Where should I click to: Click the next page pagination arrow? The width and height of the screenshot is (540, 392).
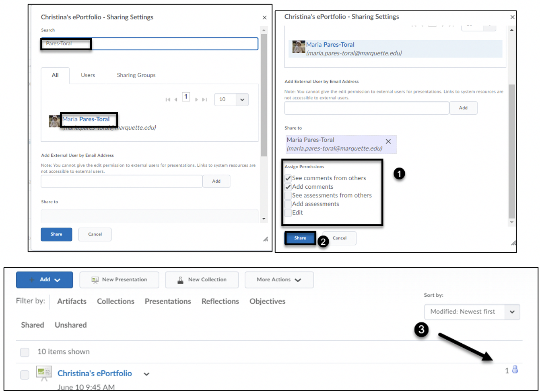[x=196, y=99]
